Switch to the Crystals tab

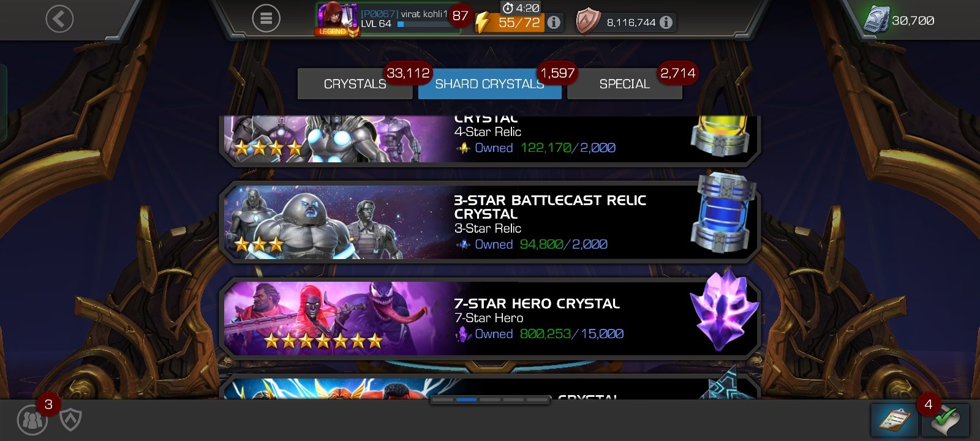355,84
